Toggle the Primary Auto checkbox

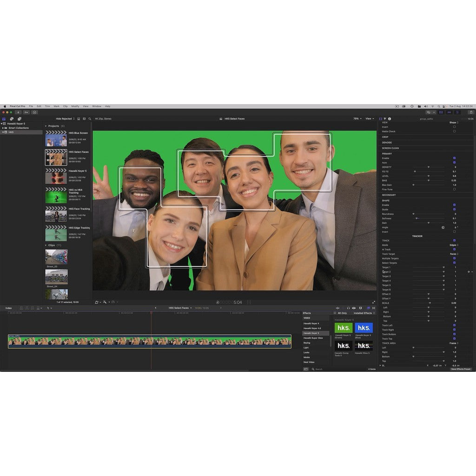[455, 163]
